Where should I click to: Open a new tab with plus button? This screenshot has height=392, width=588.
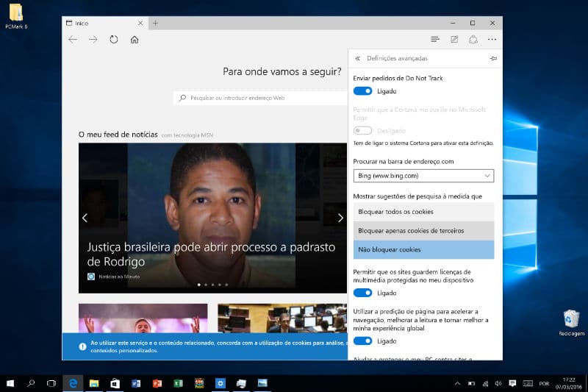(x=155, y=24)
